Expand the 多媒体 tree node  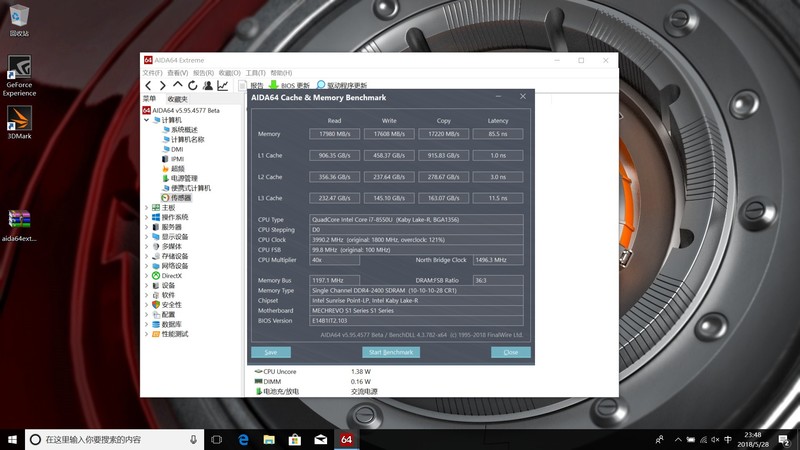pyautogui.click(x=146, y=246)
